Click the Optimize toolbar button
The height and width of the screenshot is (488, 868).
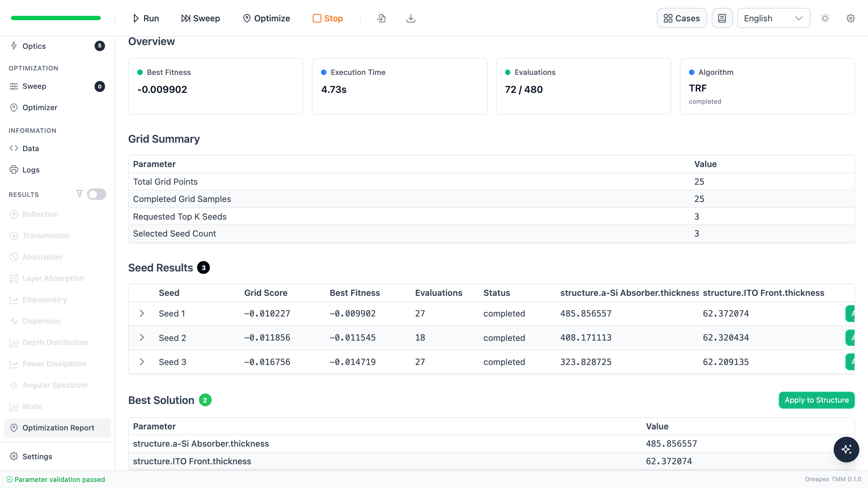click(266, 18)
